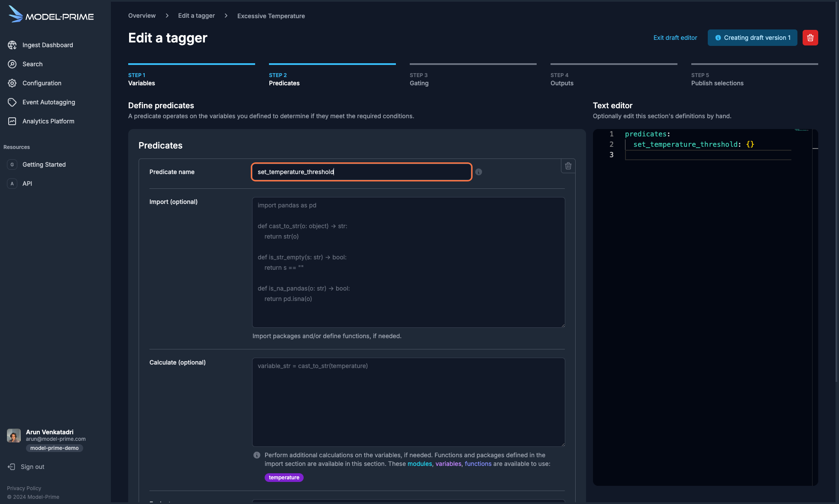This screenshot has width=839, height=504.
Task: Click the delete tagger icon
Action: click(x=810, y=37)
